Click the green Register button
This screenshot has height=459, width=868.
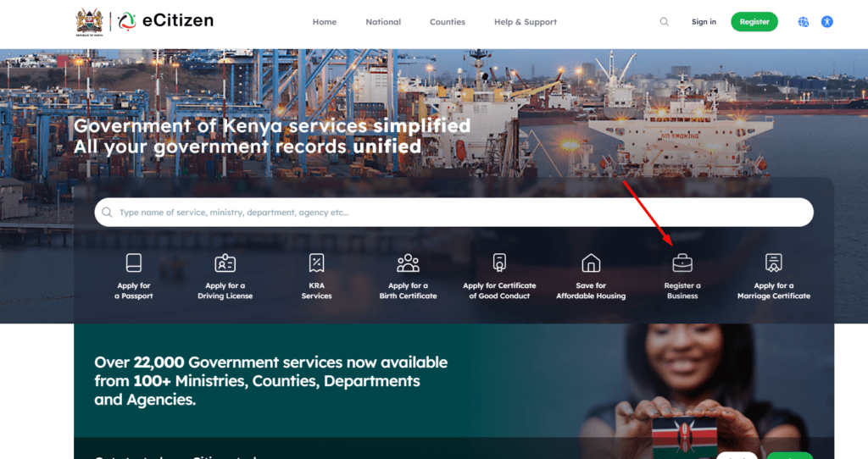click(x=754, y=21)
